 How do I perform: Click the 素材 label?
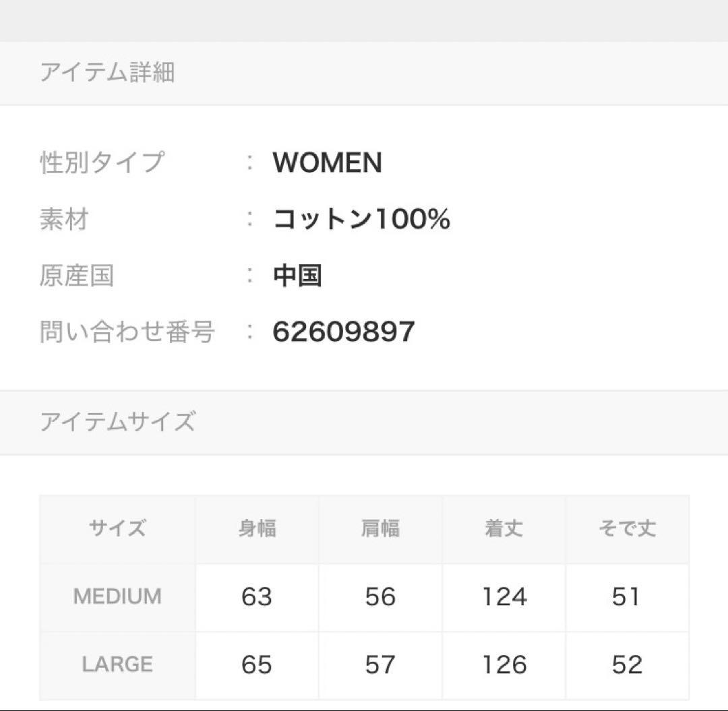64,219
